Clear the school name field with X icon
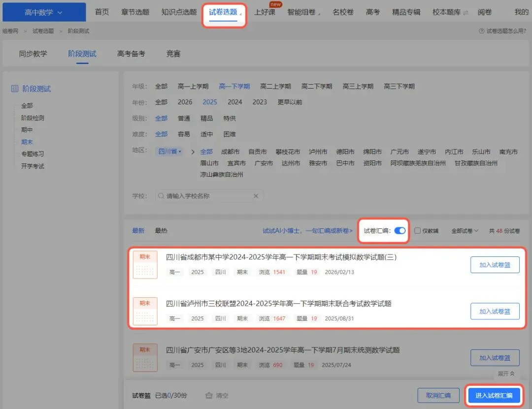Viewport: 532px width, 409px height. point(256,196)
